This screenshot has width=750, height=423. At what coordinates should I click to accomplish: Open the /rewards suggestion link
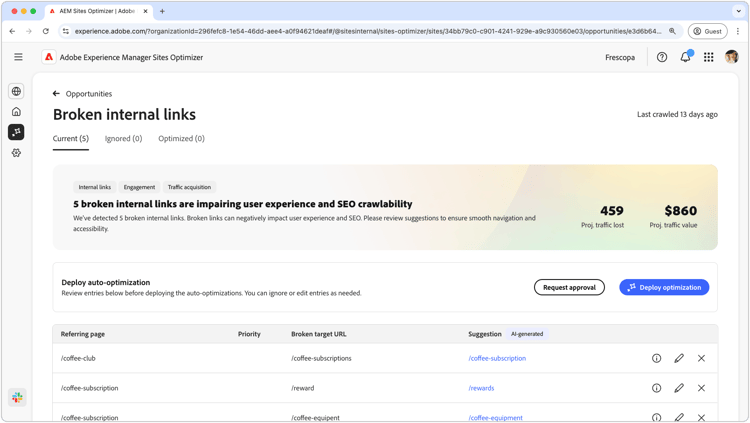pyautogui.click(x=481, y=388)
